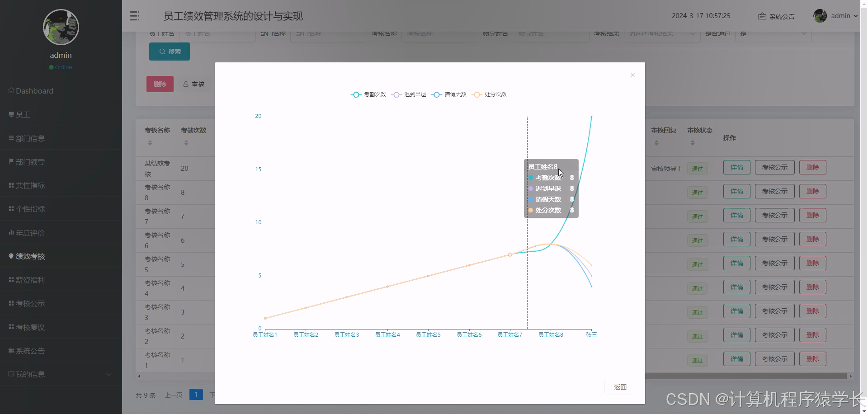Open 系统公告 in top header
The image size is (868, 414).
click(x=776, y=16)
